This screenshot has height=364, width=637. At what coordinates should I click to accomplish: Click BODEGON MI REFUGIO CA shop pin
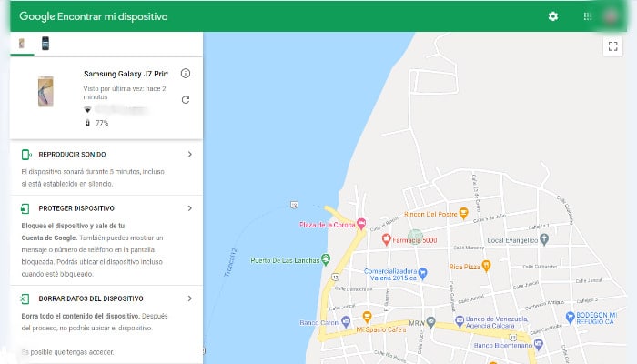pyautogui.click(x=570, y=318)
